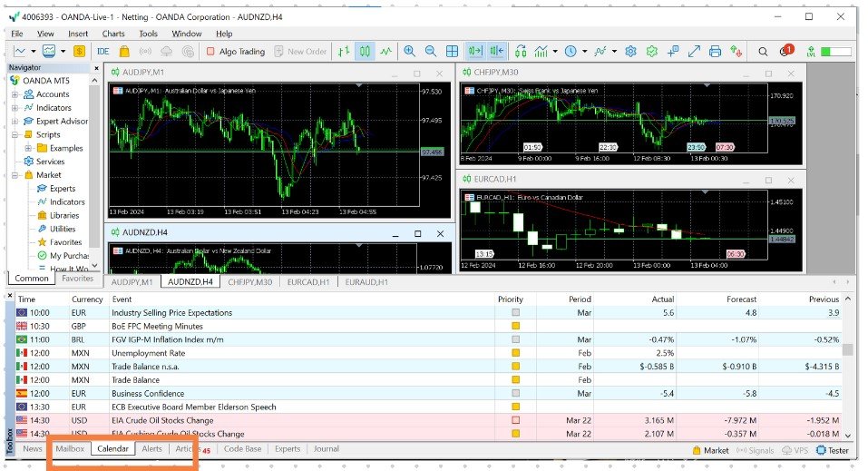This screenshot has height=471, width=868.
Task: Open the Tester button in status bar
Action: [x=832, y=450]
